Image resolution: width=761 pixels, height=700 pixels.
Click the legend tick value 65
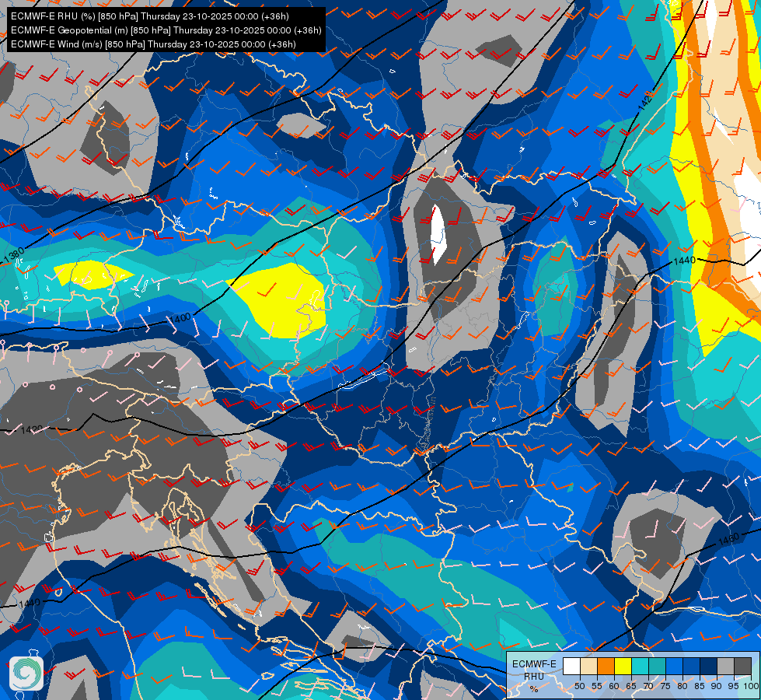tap(631, 686)
